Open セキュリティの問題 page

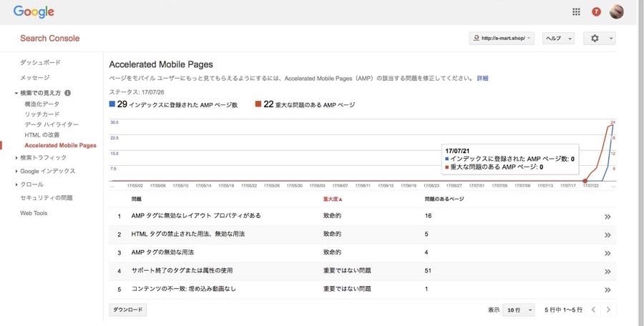(47, 198)
